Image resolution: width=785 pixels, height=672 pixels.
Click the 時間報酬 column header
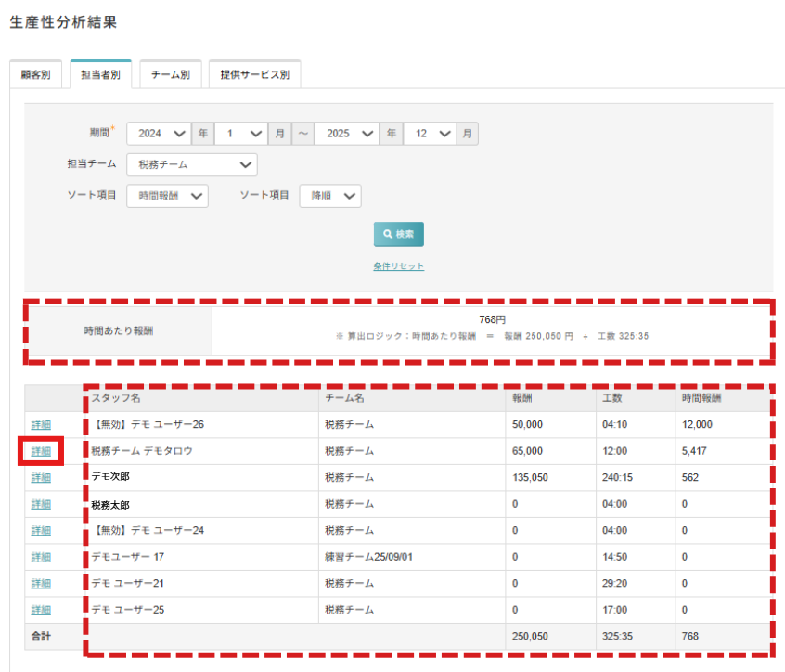point(701,398)
